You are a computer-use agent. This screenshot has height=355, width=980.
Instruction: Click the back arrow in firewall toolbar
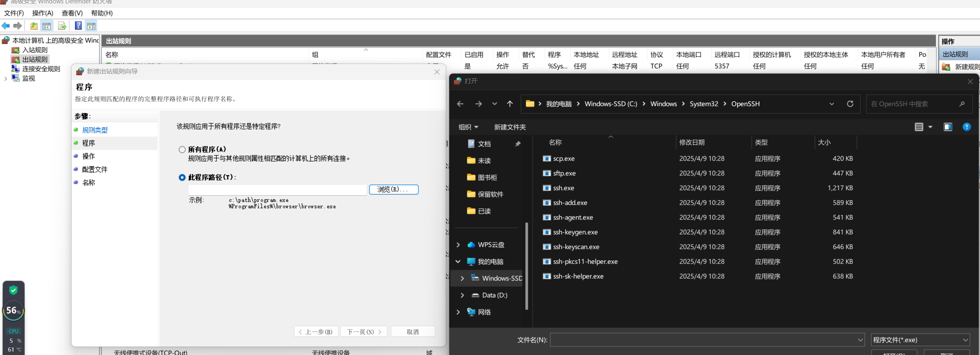(5, 26)
